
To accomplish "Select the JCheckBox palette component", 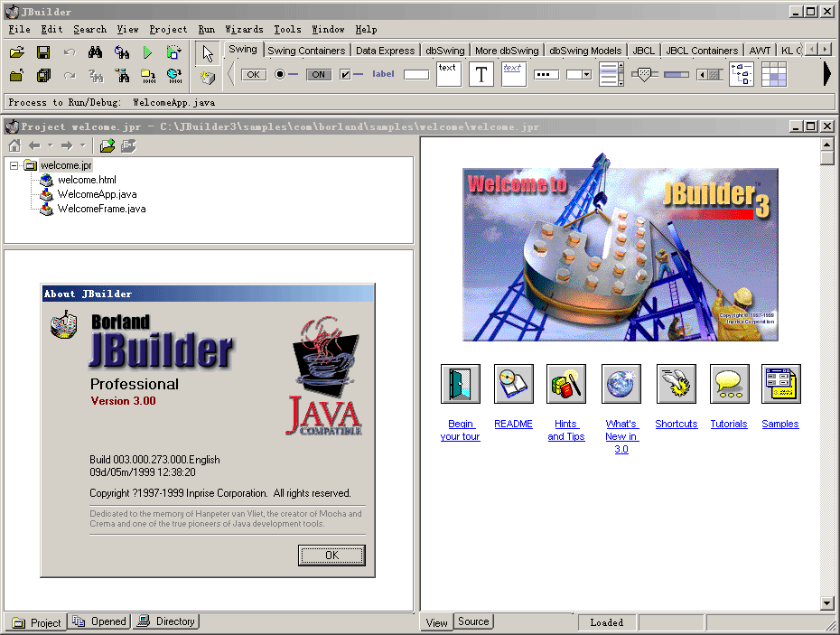I will 351,74.
